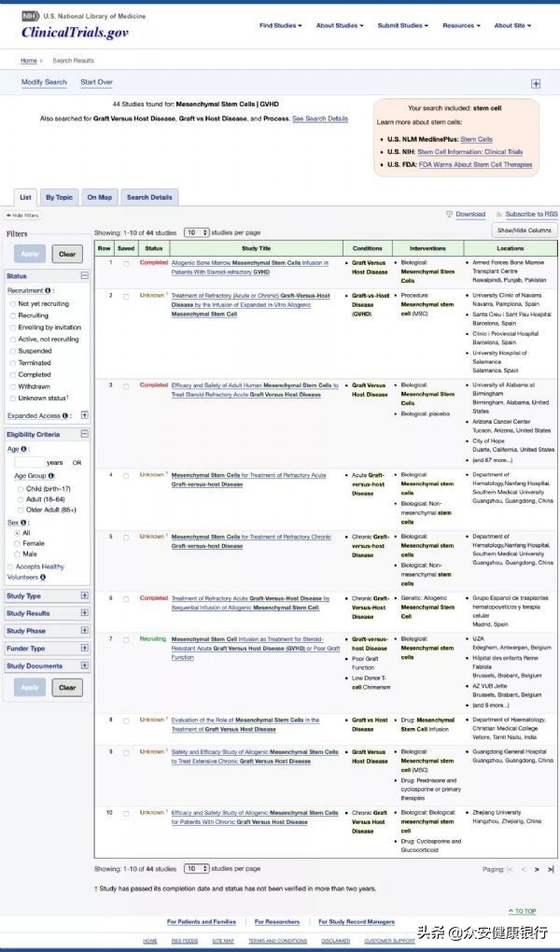Viewport: 560px width, 952px height.
Task: Expand the Funder Type filter
Action: point(84,648)
